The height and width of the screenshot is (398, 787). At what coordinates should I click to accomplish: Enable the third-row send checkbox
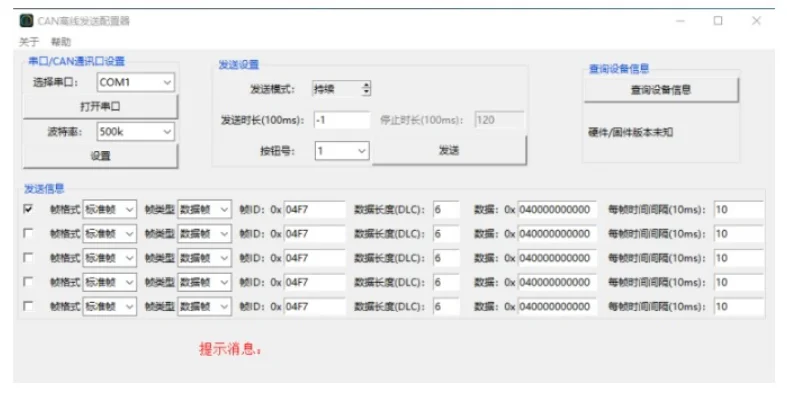click(29, 257)
